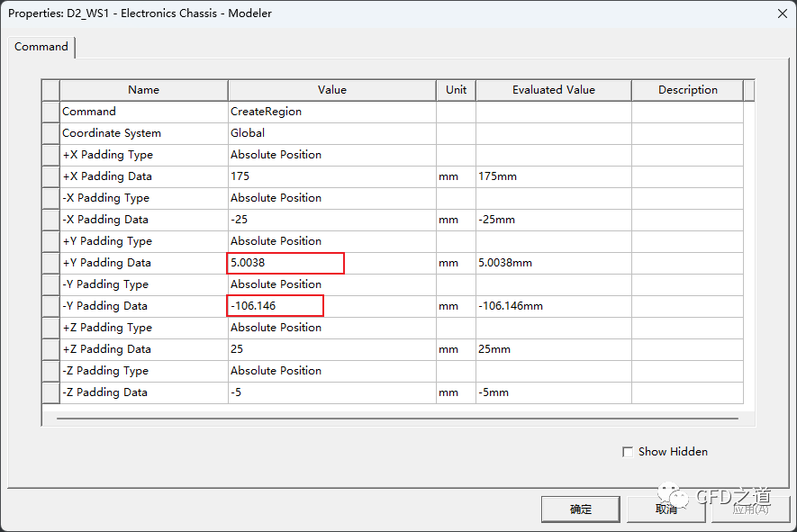797x532 pixels.
Task: Edit the -Y Padding Data value -106.146
Action: (x=276, y=306)
